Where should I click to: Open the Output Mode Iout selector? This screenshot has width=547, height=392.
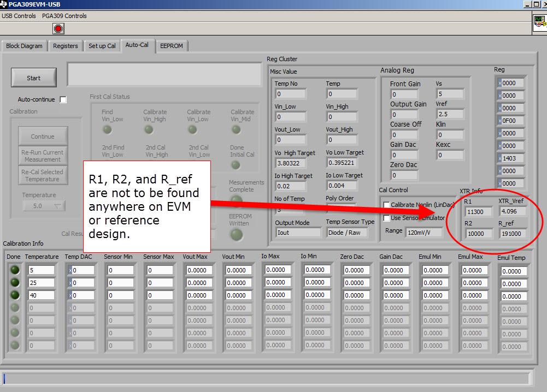point(298,233)
